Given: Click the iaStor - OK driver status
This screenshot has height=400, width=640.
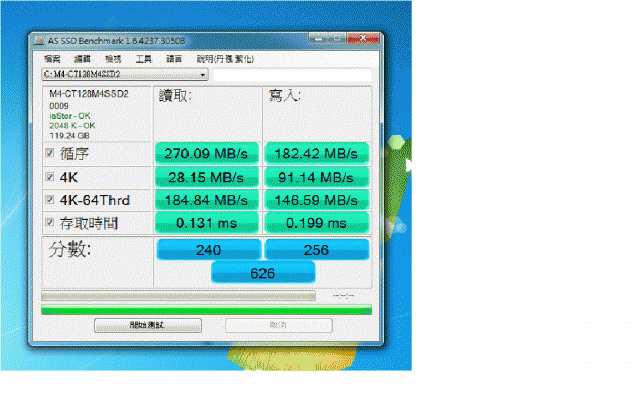Looking at the screenshot, I should [70, 116].
